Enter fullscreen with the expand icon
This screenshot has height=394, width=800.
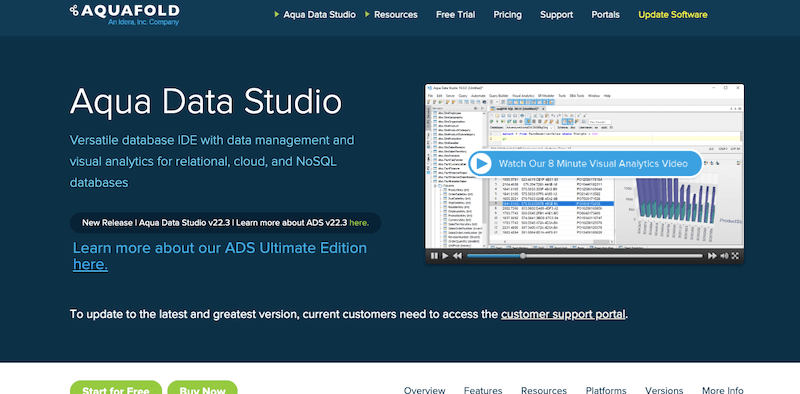735,256
